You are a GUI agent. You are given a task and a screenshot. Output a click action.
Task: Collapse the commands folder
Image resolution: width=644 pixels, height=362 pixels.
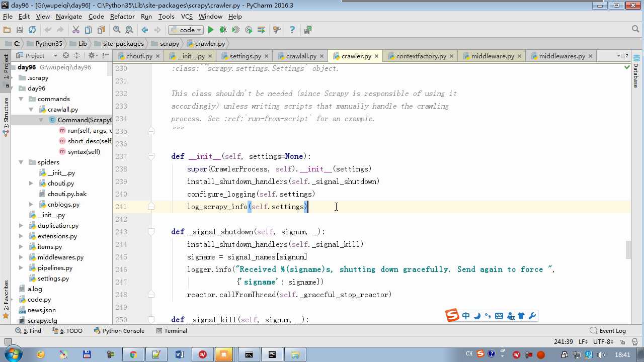pyautogui.click(x=21, y=99)
